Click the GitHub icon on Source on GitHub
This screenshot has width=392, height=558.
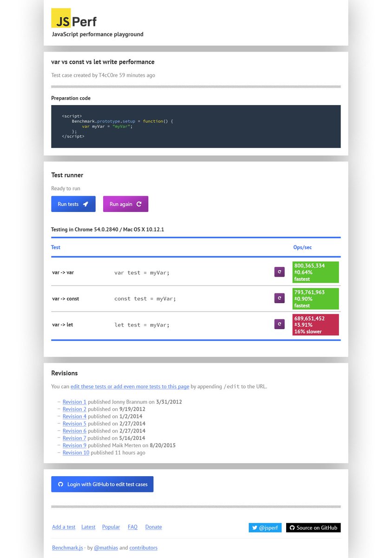coord(292,528)
